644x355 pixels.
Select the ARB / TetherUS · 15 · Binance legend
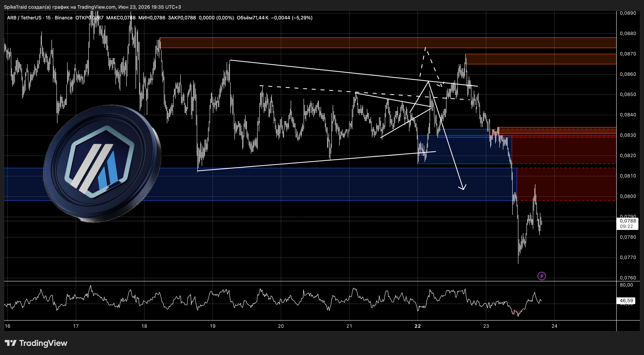pyautogui.click(x=40, y=18)
